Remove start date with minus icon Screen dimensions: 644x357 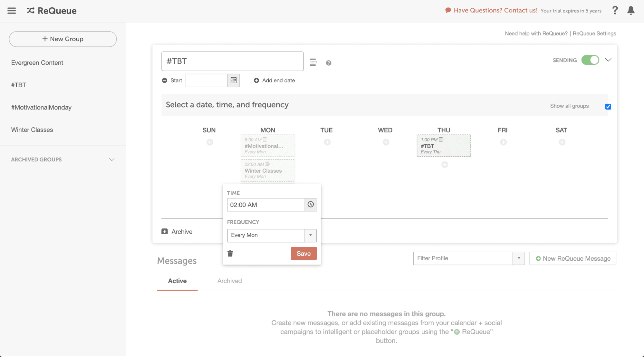click(165, 80)
